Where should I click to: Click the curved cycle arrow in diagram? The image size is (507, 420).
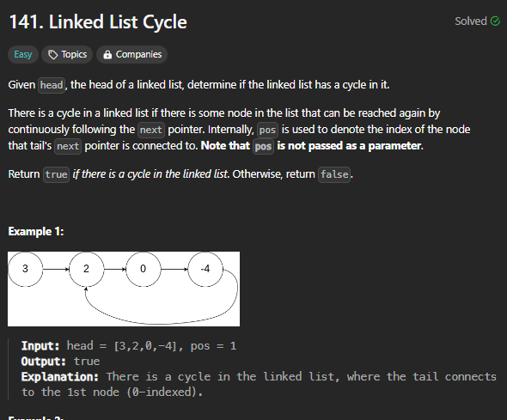162,323
